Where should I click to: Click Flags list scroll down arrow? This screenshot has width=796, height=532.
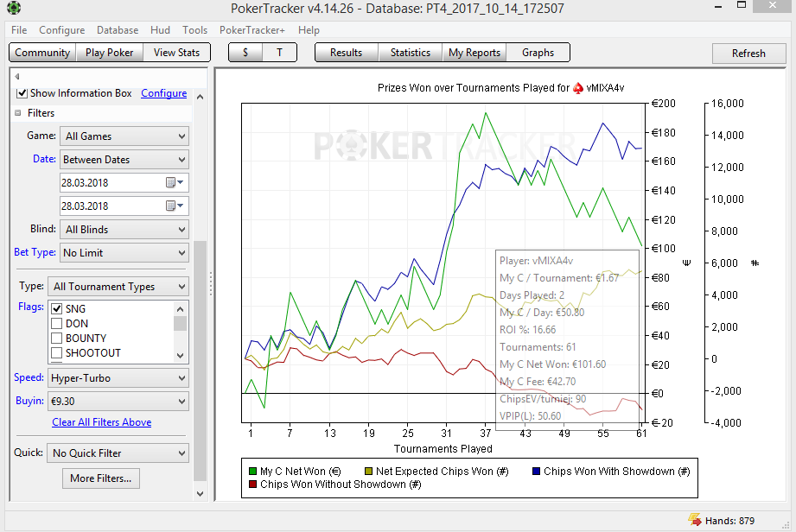pyautogui.click(x=181, y=356)
